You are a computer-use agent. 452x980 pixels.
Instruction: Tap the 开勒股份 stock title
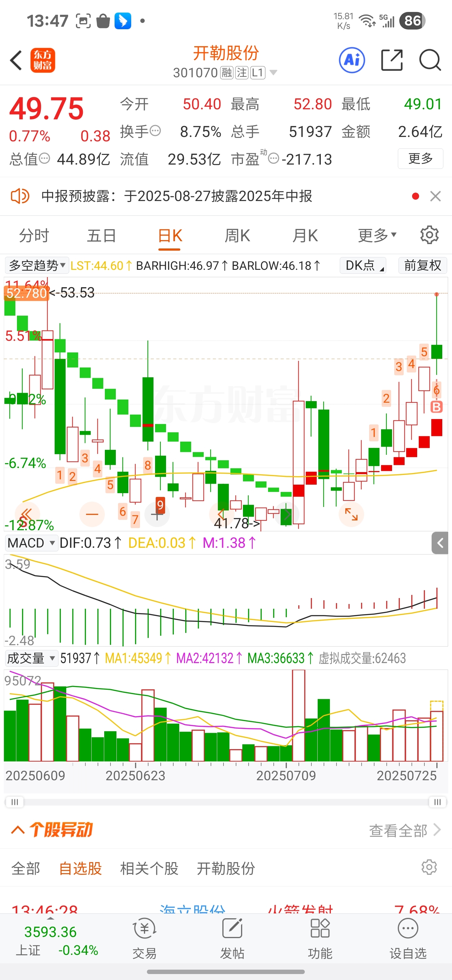point(226,53)
